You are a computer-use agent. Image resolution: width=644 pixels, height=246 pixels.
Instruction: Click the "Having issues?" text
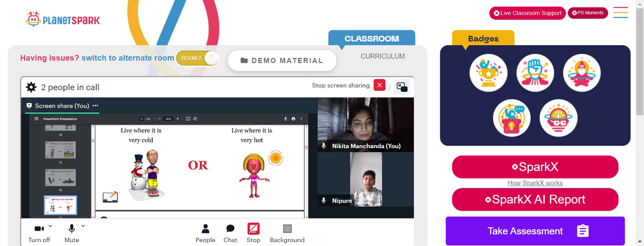click(50, 58)
